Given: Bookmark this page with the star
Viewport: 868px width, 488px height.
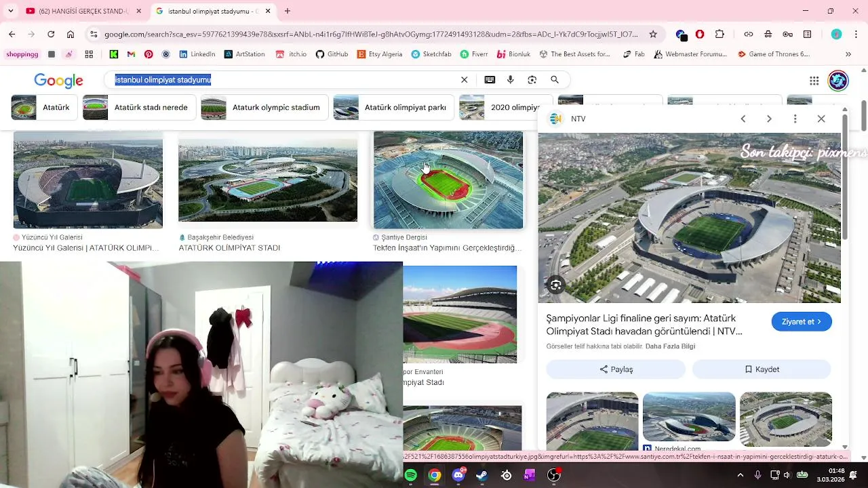Looking at the screenshot, I should (x=653, y=34).
